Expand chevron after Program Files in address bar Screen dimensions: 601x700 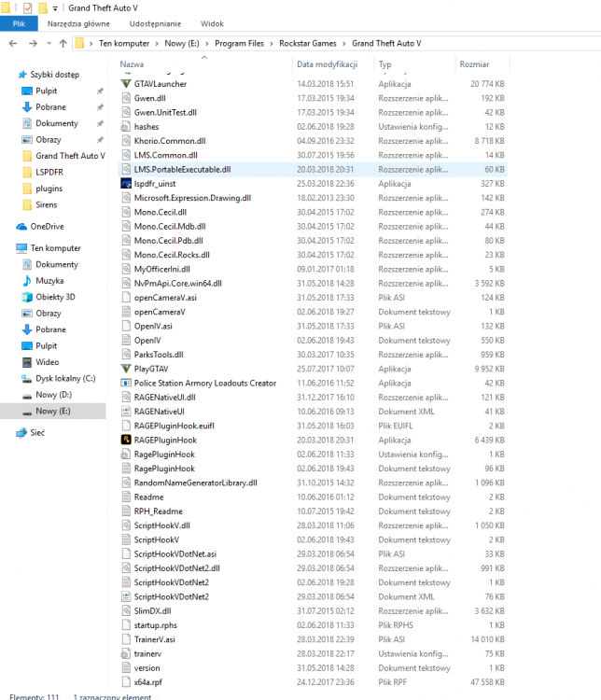(x=272, y=44)
